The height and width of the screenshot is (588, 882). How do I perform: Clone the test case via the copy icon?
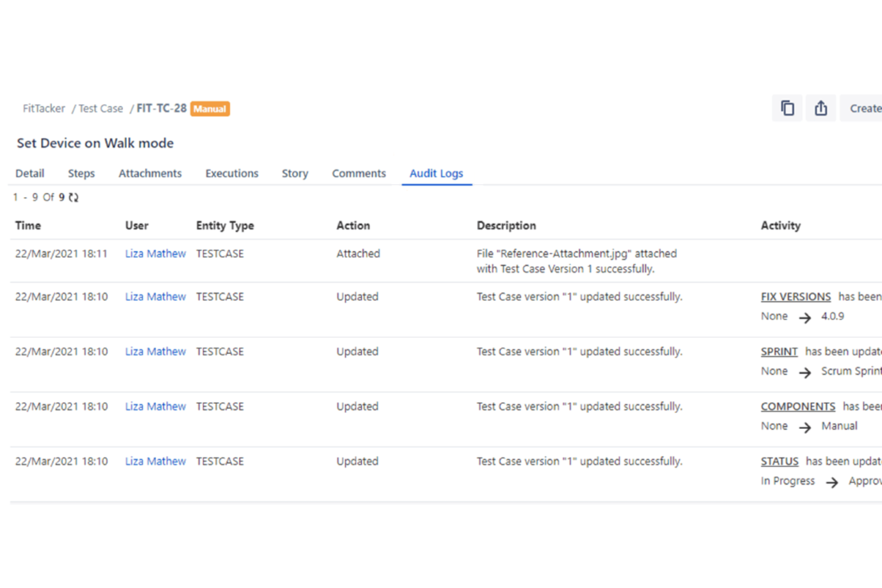coord(787,108)
